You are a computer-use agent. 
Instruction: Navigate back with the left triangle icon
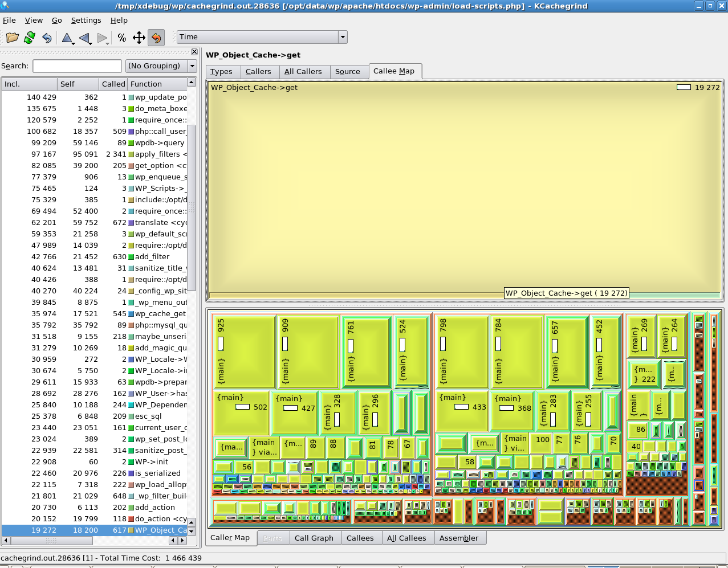pos(85,38)
